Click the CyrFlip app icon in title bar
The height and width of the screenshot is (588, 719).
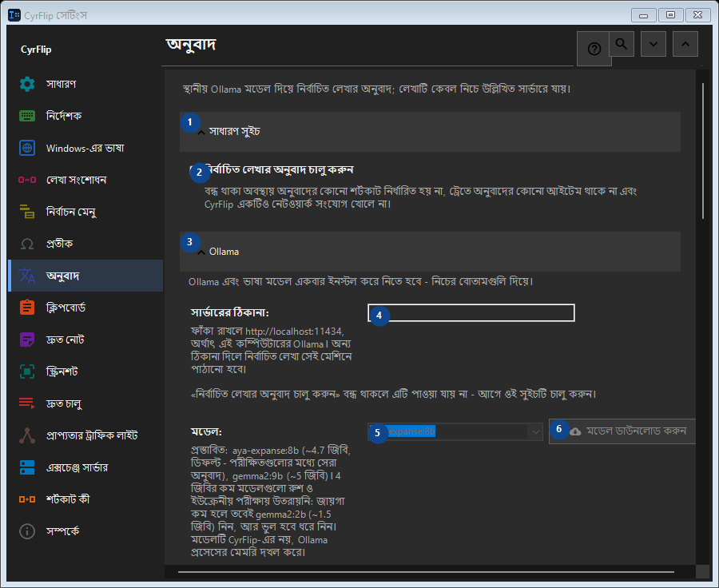14,15
